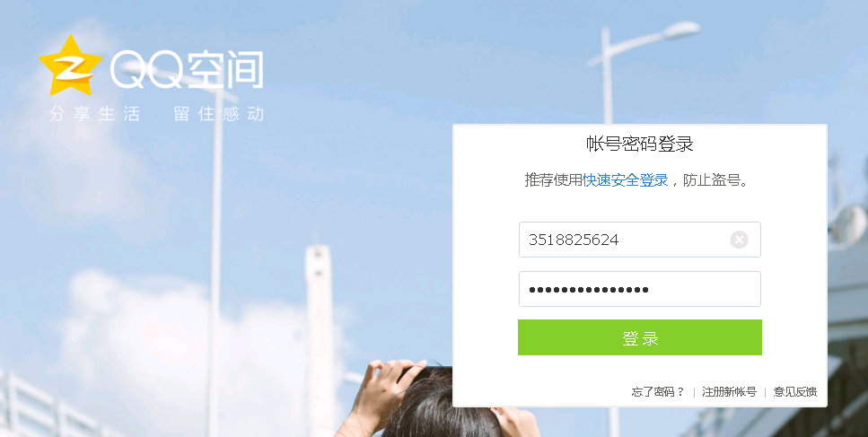Focus the account field showing 3518825624
This screenshot has height=437, width=868.
pyautogui.click(x=639, y=240)
